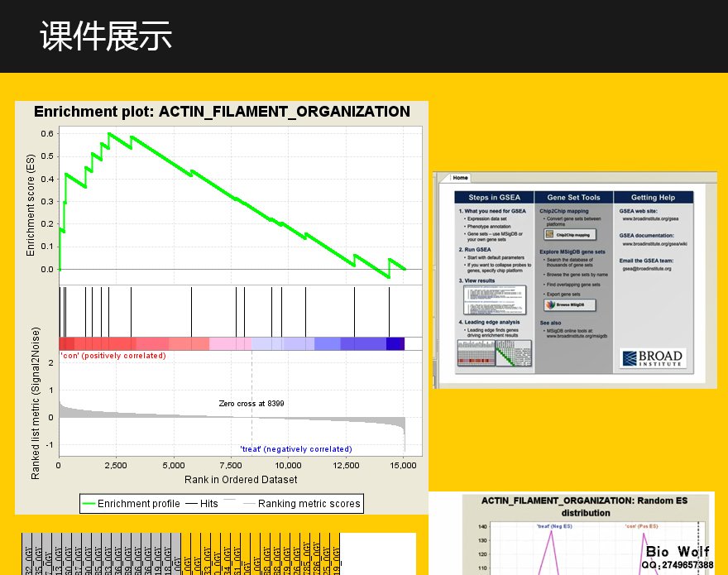Click the 'GSEA documentation:' label

tap(646, 236)
